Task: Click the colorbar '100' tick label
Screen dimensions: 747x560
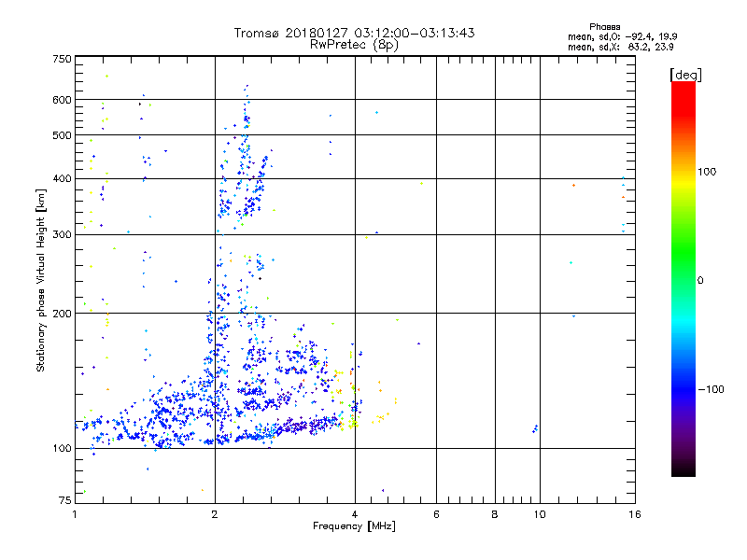Action: (x=707, y=172)
